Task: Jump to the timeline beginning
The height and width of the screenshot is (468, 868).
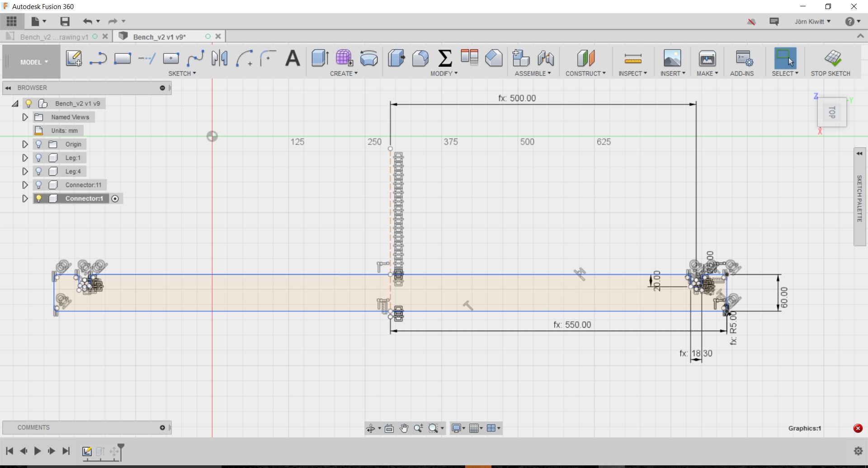Action: [x=9, y=451]
